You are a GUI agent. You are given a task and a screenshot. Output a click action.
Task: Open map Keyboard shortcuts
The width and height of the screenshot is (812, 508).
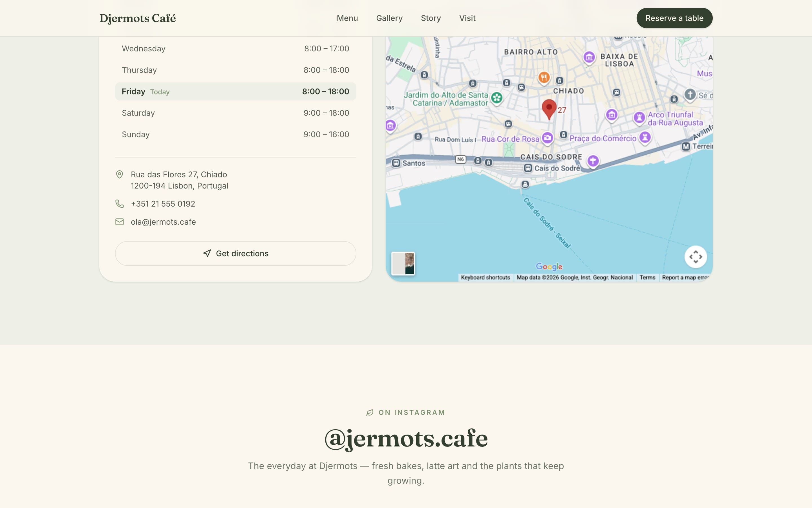click(485, 277)
